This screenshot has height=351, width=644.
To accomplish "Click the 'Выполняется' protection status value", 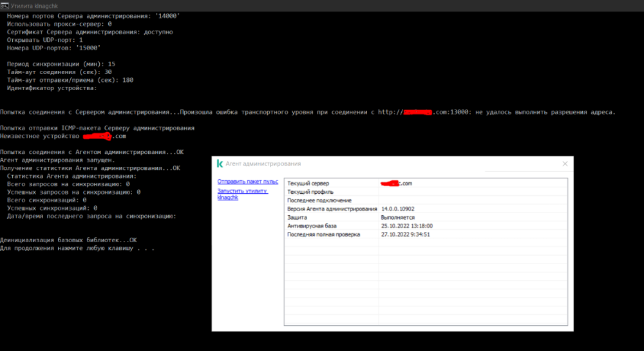I will pos(397,218).
